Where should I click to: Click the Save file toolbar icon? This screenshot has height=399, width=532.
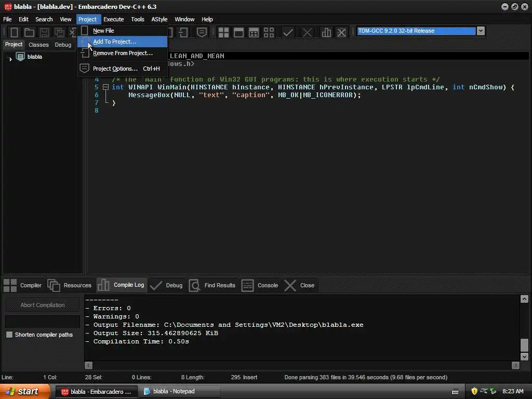click(x=44, y=33)
